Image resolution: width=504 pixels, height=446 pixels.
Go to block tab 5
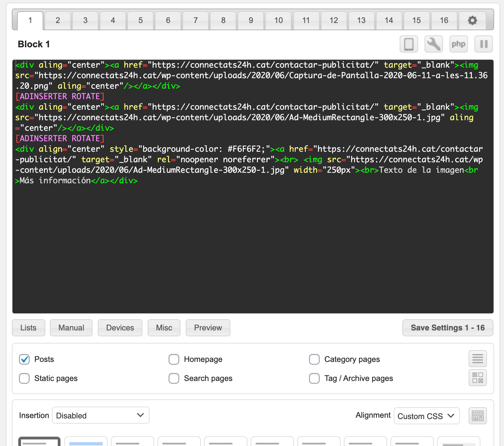point(140,21)
